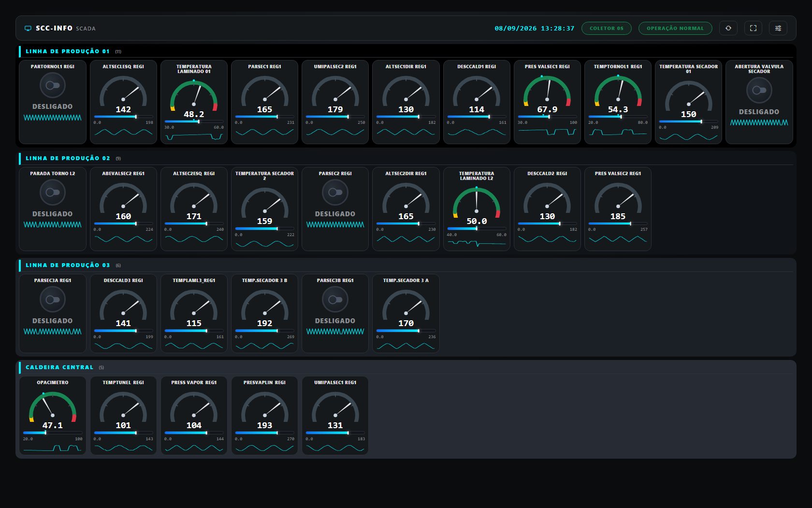Click the TEMP.SECADOR 3 B gauge dial

coord(264,304)
